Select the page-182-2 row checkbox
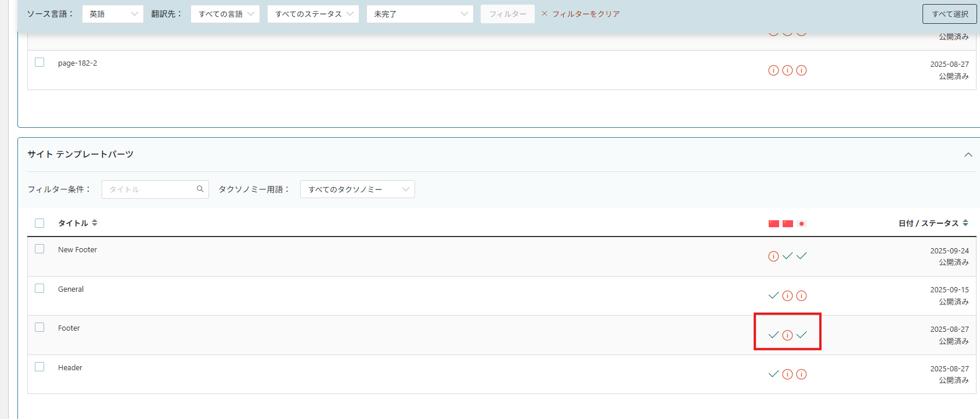This screenshot has height=419, width=980. 39,62
